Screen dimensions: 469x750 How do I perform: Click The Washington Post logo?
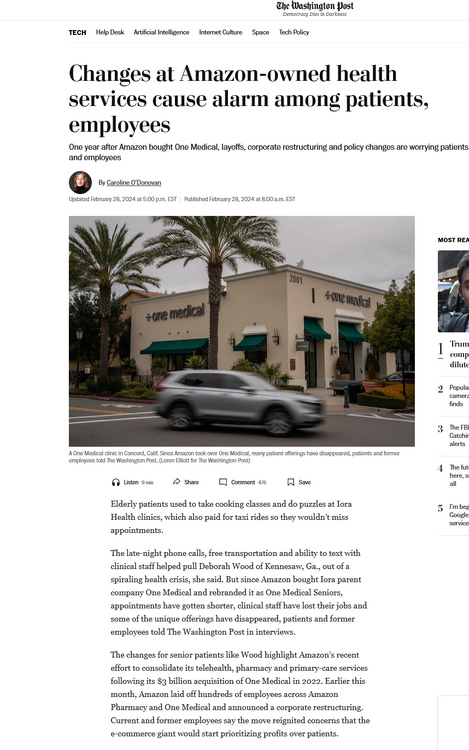(315, 6)
